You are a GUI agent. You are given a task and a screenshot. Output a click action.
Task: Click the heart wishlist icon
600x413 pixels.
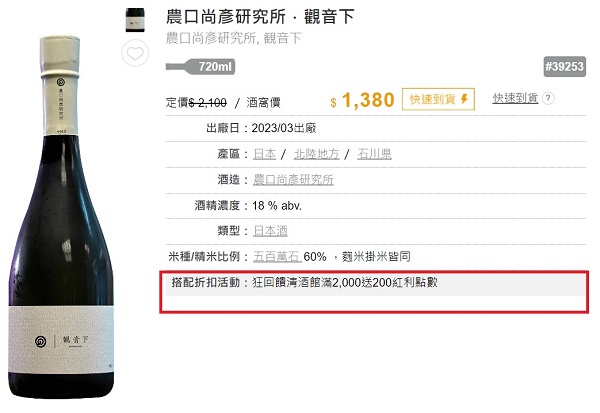click(x=135, y=53)
